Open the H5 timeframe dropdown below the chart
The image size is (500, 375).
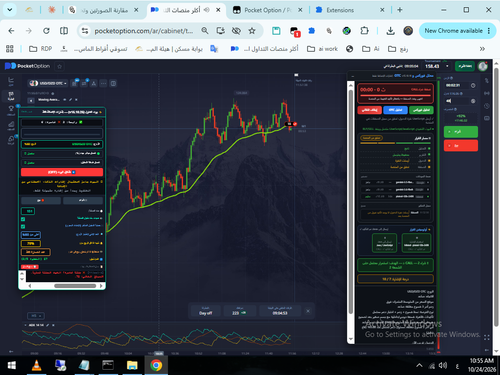[x=36, y=315]
